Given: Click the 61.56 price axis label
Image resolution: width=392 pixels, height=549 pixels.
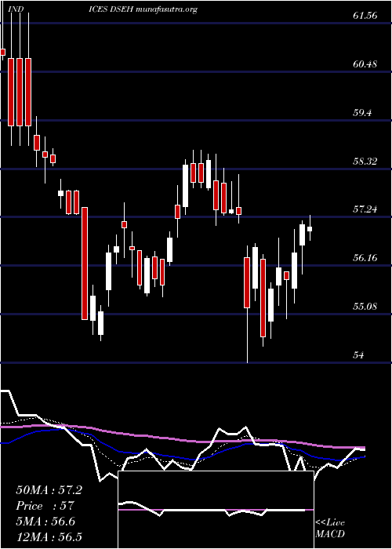Looking at the screenshot, I should [365, 16].
